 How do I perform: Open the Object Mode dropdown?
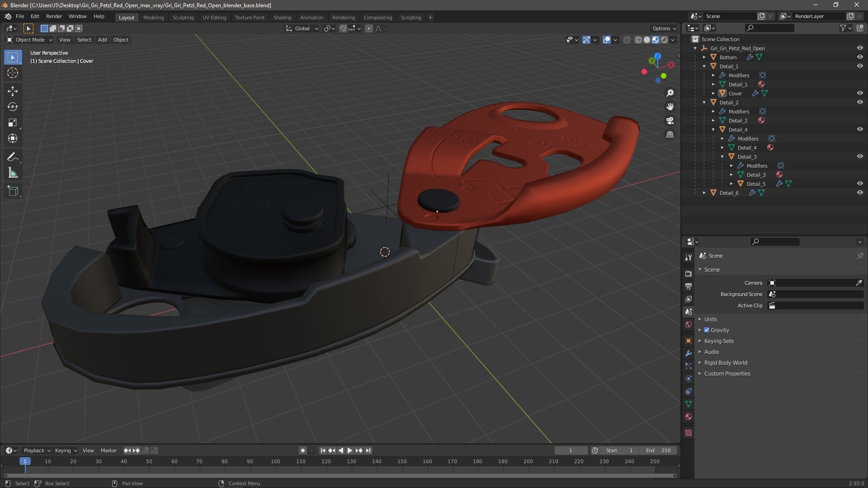(29, 40)
